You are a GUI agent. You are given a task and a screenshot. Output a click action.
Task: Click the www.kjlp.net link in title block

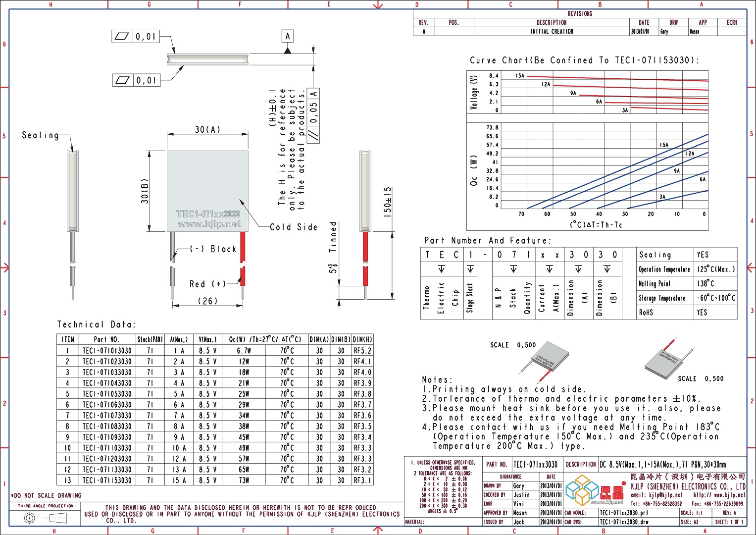coord(729,495)
